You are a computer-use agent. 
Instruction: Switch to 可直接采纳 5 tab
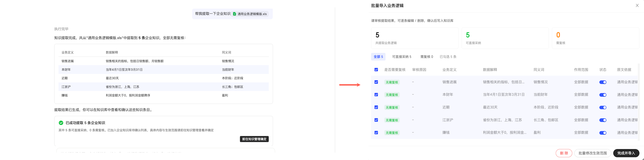(402, 57)
